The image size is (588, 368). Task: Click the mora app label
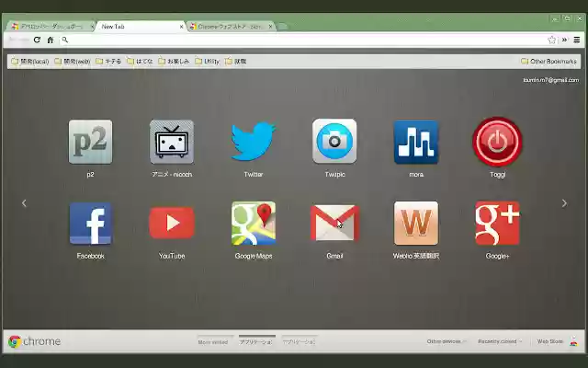tap(416, 174)
